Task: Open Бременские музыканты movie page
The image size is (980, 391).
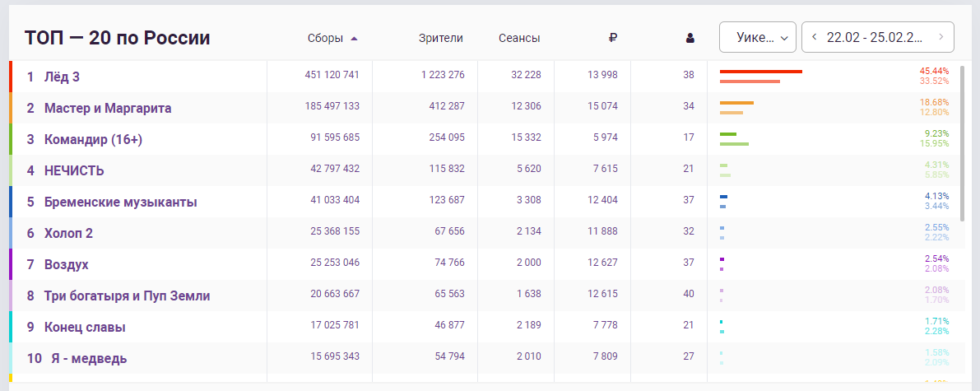Action: coord(120,202)
